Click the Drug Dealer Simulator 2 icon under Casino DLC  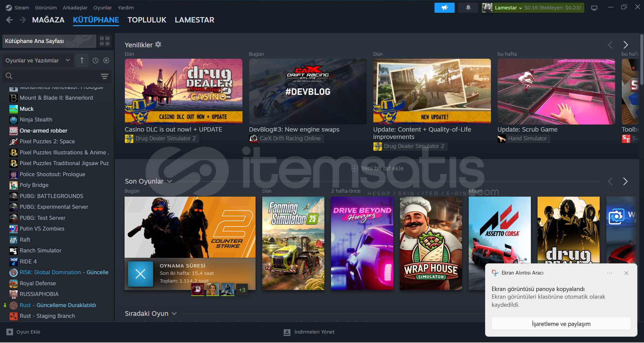pyautogui.click(x=129, y=139)
